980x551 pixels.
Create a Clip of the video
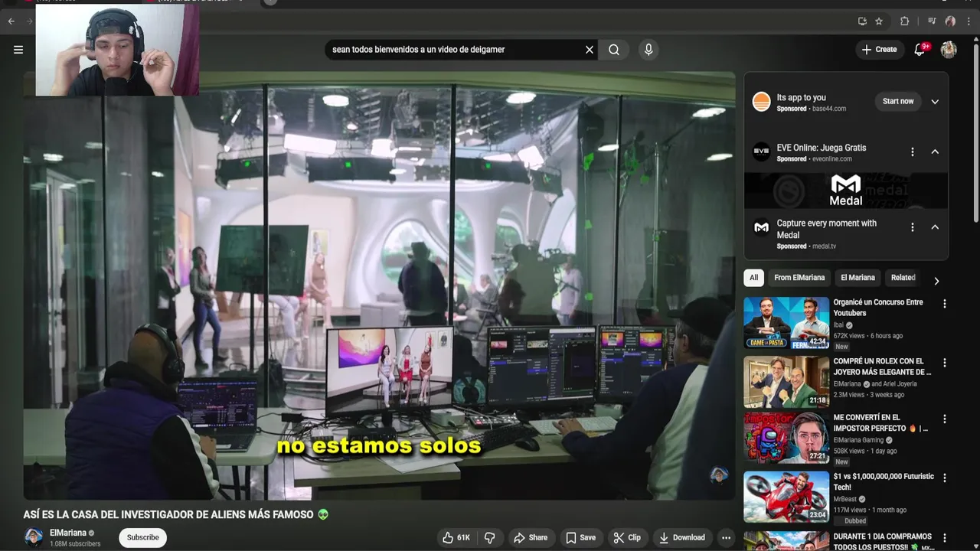(627, 537)
